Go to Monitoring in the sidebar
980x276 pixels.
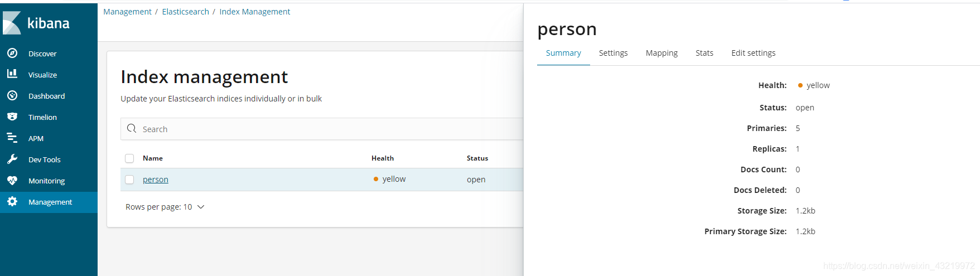[46, 181]
